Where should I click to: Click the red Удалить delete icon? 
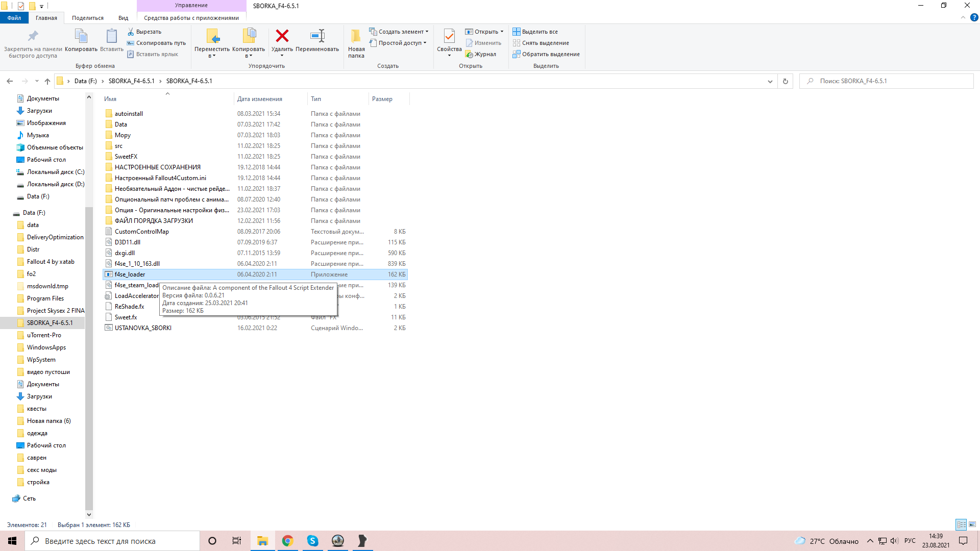[x=282, y=36]
